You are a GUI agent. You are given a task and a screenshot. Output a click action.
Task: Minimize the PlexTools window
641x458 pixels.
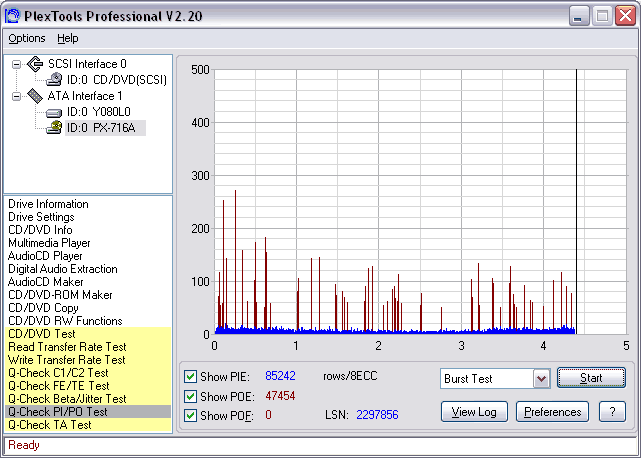[x=578, y=16]
